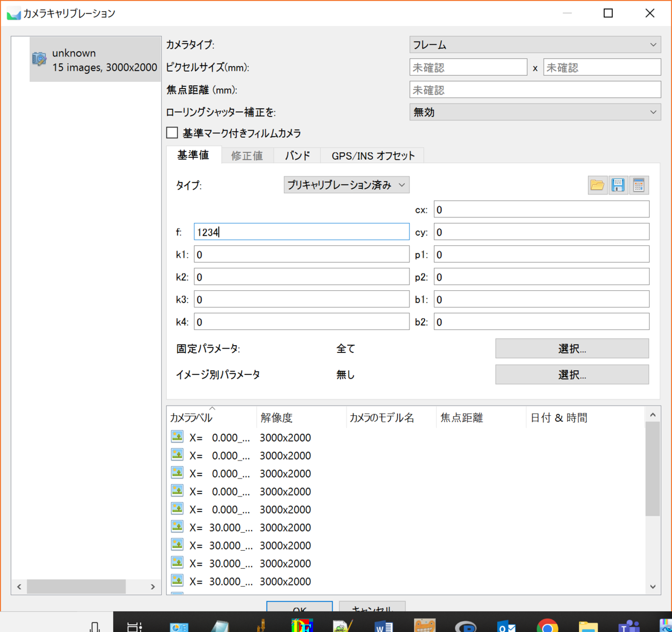Switch to the 基準値 tab
672x632 pixels.
tap(193, 155)
